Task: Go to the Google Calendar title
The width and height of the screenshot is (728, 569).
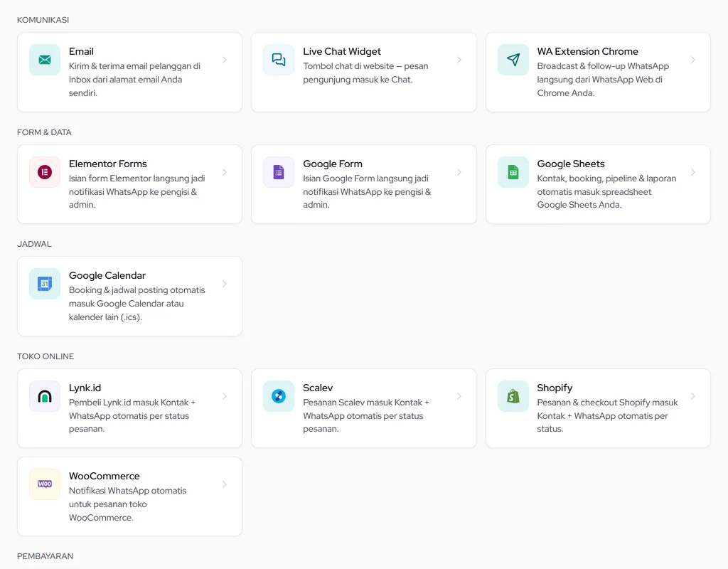Action: (107, 275)
